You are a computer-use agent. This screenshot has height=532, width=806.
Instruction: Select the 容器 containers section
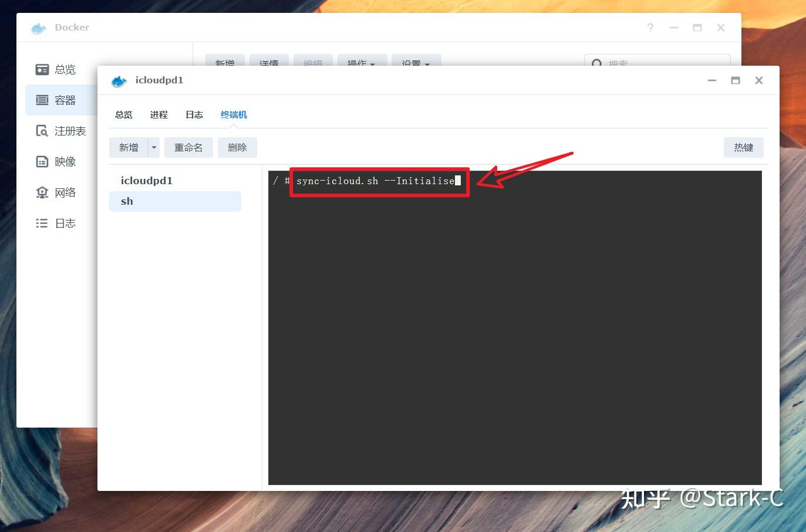pos(65,100)
